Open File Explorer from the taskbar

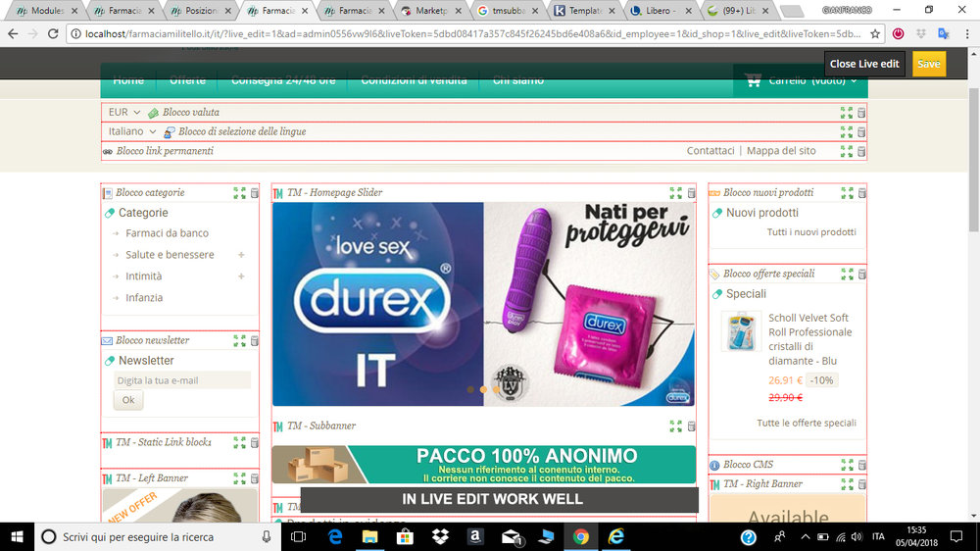[x=370, y=536]
